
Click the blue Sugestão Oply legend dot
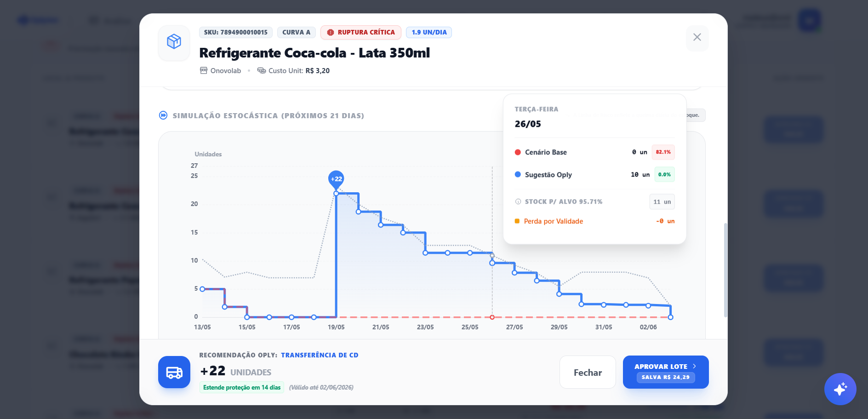tap(518, 175)
